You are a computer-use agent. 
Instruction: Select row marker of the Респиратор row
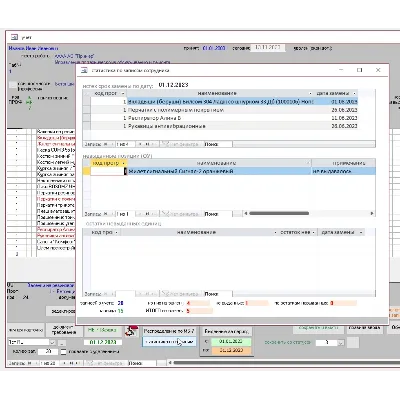coord(86,118)
